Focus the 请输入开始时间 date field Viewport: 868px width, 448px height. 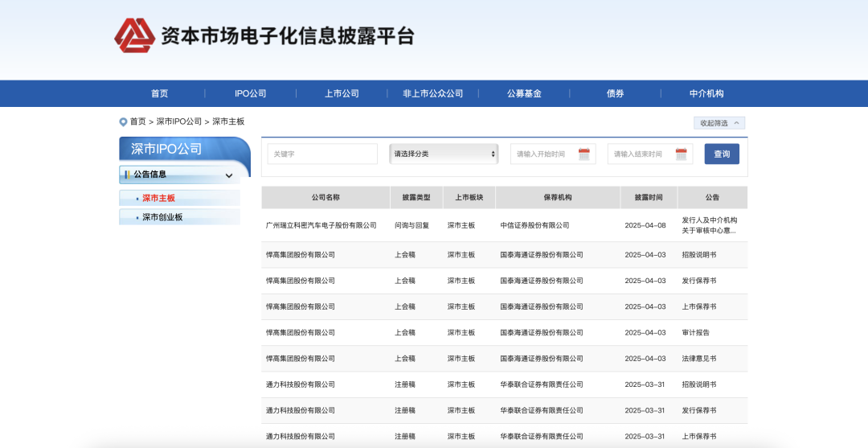click(542, 154)
